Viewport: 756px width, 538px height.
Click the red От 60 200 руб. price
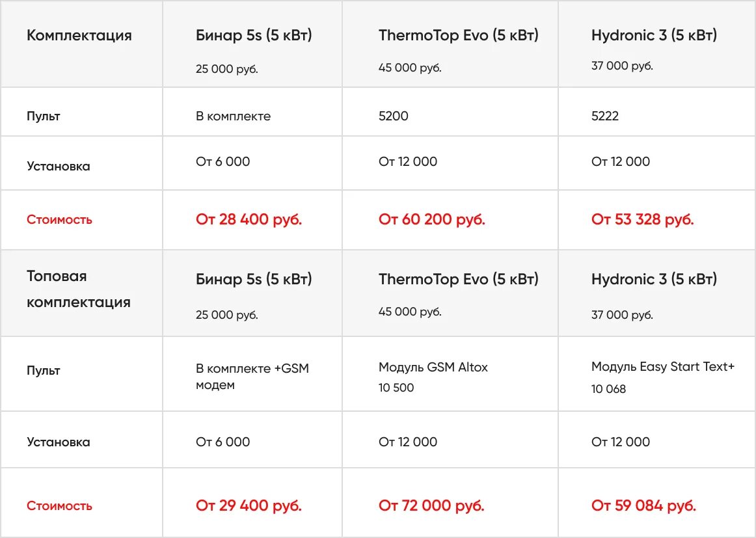coord(432,219)
